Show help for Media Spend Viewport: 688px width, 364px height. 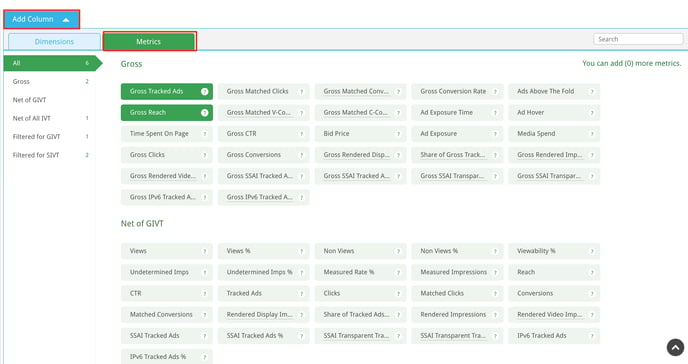click(x=592, y=134)
